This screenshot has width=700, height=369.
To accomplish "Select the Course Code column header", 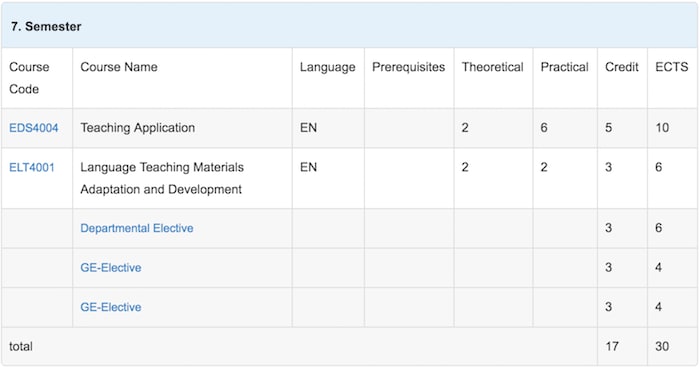I will click(29, 78).
